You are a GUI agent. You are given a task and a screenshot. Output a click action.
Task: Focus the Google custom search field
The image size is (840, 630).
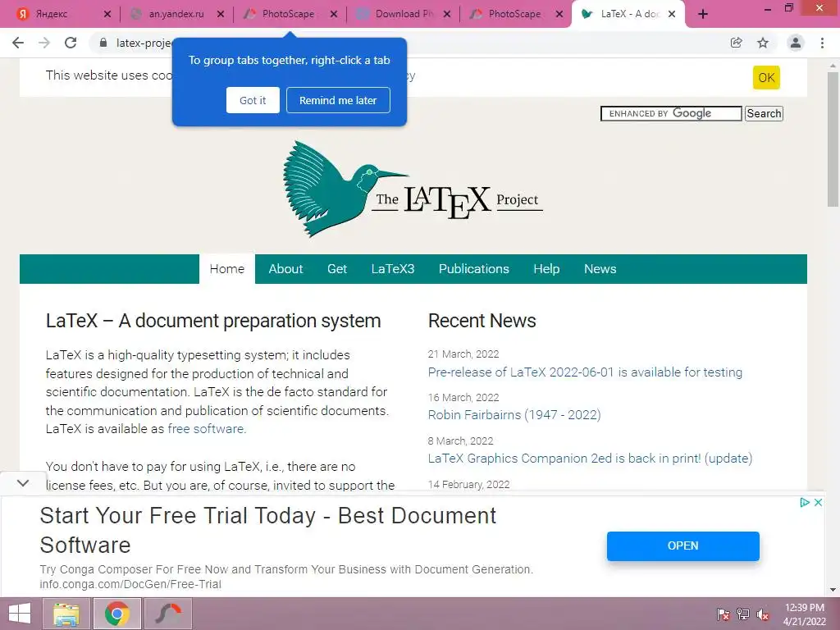[x=671, y=113]
